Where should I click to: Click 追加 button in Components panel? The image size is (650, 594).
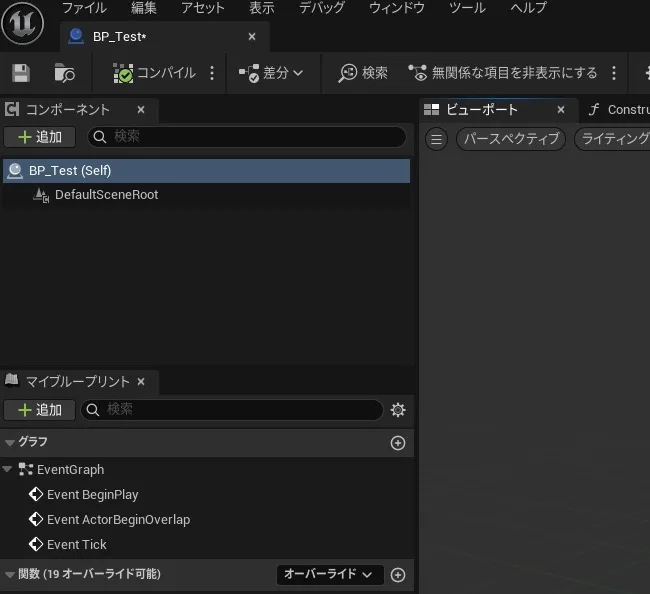point(39,137)
